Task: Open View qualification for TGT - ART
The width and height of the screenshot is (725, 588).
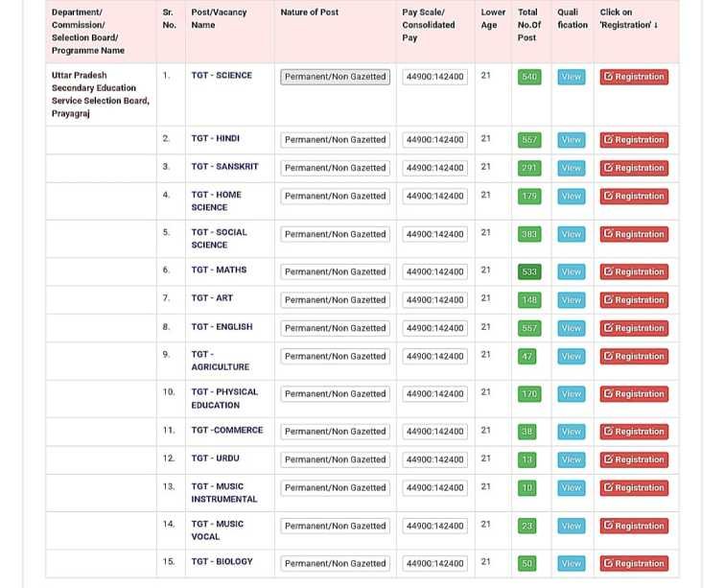Action: tap(572, 300)
